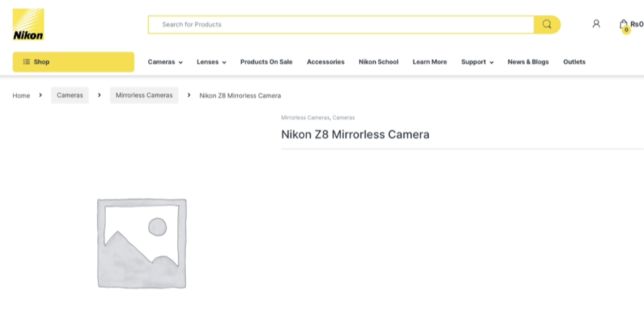Viewport: 644px width, 315px height.
Task: Click the Nikon Z8 Mirrorless Camera heading
Action: 355,134
